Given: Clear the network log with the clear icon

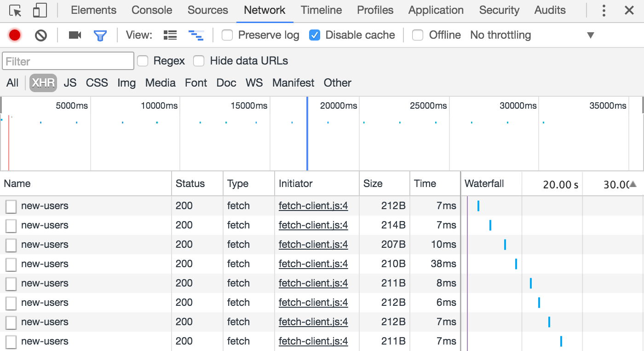Looking at the screenshot, I should 41,35.
